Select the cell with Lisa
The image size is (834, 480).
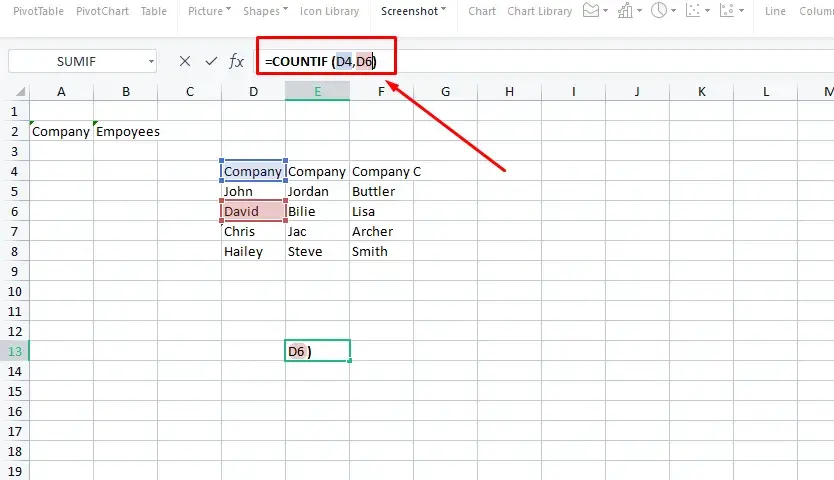click(381, 211)
